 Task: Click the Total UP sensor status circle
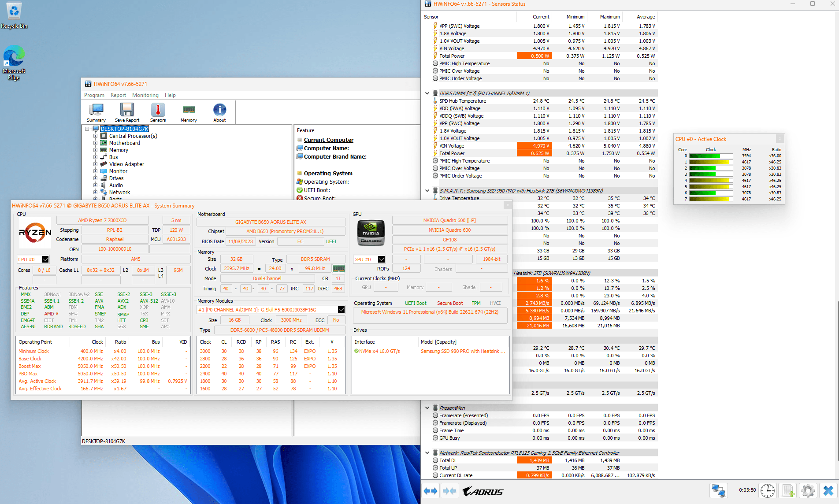coord(435,468)
